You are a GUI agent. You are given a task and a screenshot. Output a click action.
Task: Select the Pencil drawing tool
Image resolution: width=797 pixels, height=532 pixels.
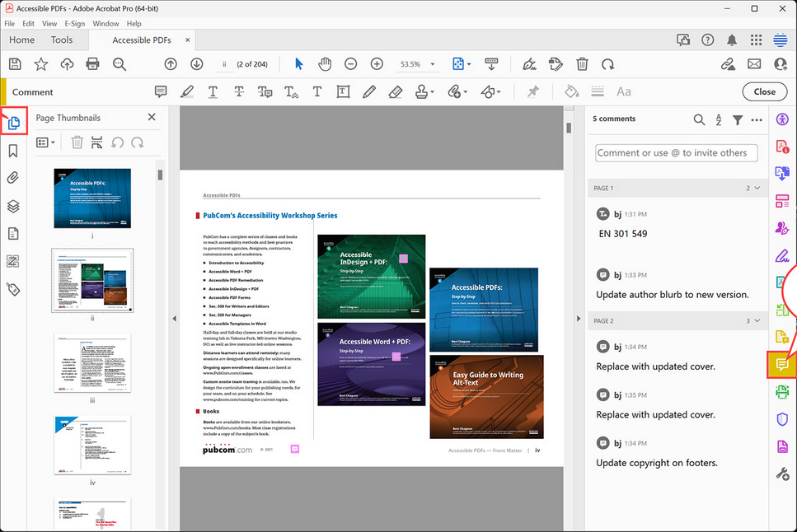[369, 91]
